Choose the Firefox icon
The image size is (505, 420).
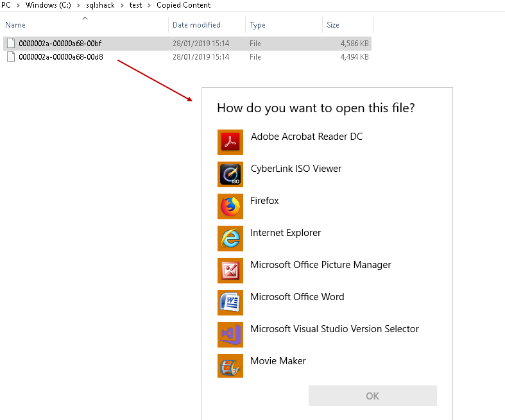click(230, 206)
